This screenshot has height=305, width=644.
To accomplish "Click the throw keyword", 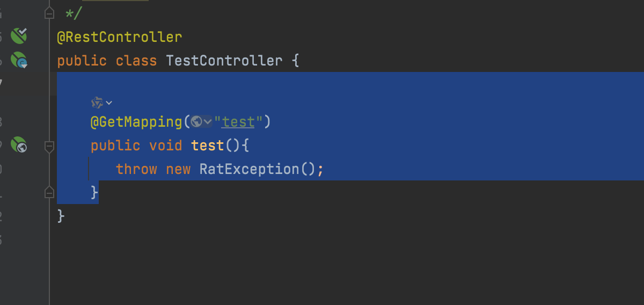I will tap(136, 169).
